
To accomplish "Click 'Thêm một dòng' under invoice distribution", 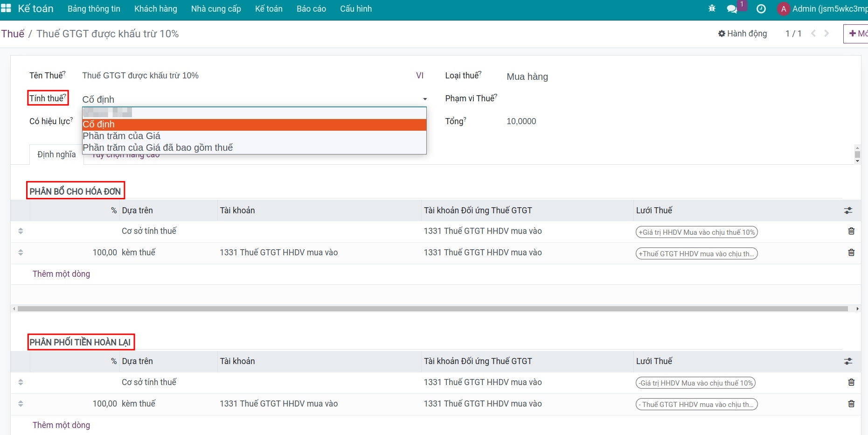I will (61, 274).
